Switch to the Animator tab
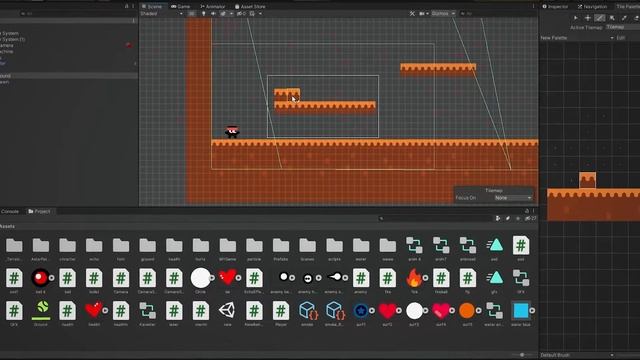Viewport: 640px width, 360px height. point(213,7)
